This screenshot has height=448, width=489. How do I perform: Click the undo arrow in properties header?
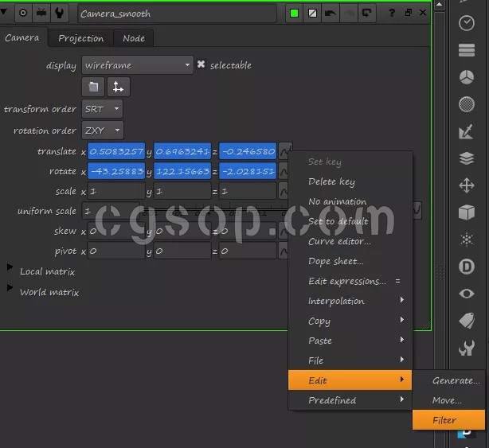[x=331, y=14]
